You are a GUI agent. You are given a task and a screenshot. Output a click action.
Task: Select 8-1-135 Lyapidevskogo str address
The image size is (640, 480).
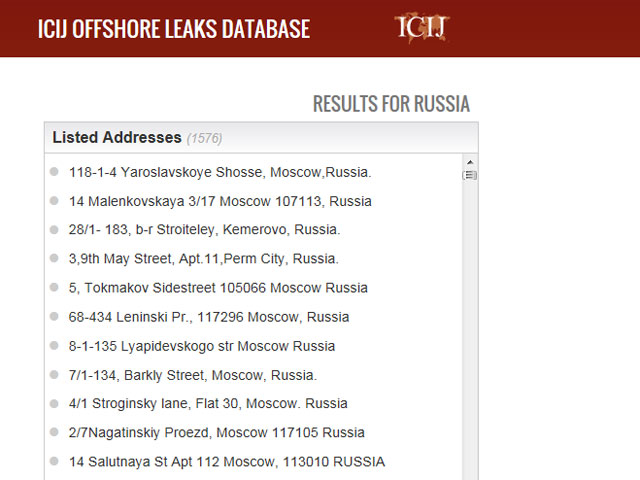click(x=202, y=346)
